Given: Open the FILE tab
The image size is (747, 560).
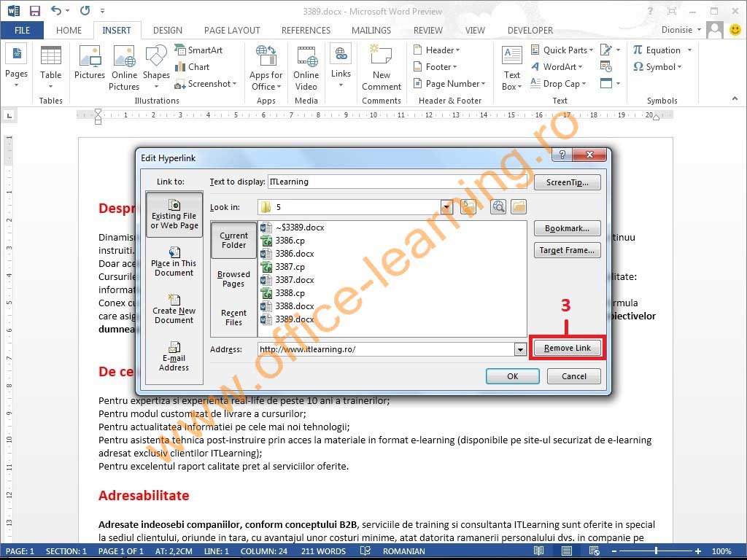Looking at the screenshot, I should point(22,30).
